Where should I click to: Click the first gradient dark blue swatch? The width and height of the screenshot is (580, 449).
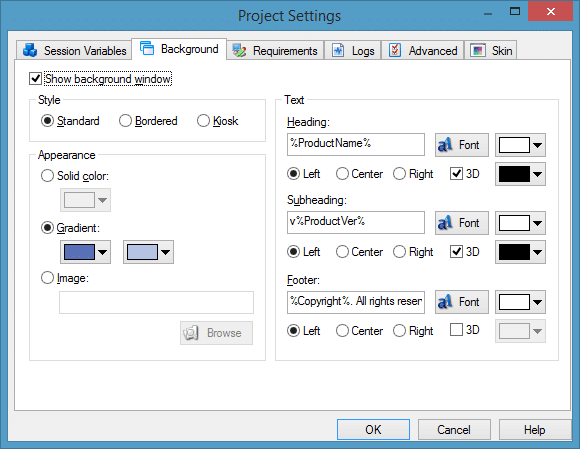[x=80, y=252]
